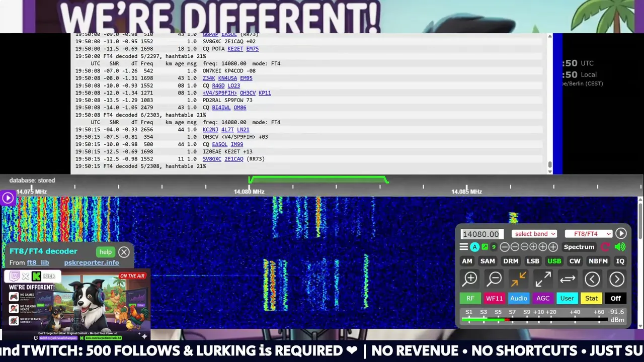Click the decoder log scrollbar up arrow
Screen dimensions: 644x362
point(549,36)
